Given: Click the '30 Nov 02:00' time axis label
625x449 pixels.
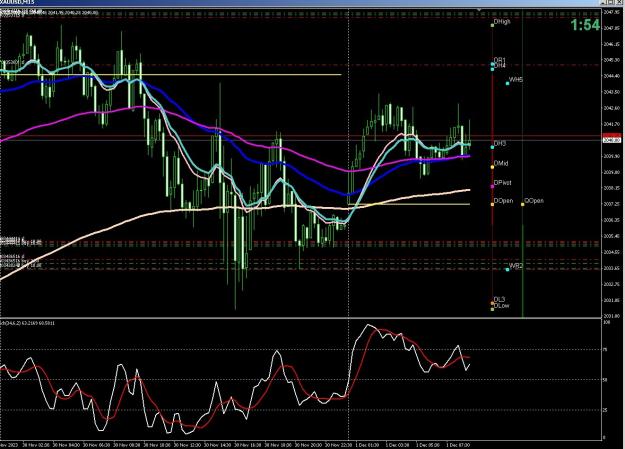Looking at the screenshot, I should 37,445.
